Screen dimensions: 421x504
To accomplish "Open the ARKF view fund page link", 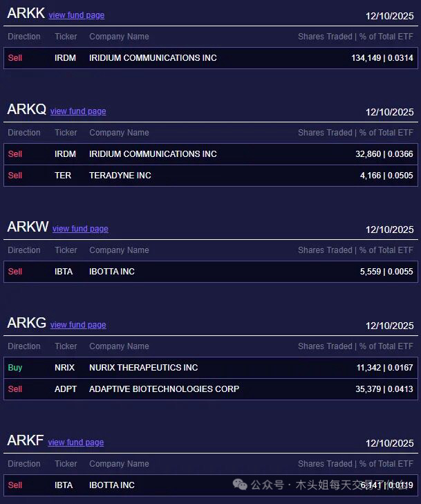I will [76, 442].
